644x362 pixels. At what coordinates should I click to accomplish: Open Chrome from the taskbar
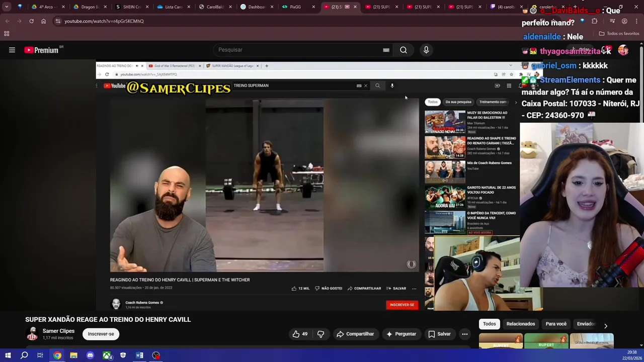(57, 355)
